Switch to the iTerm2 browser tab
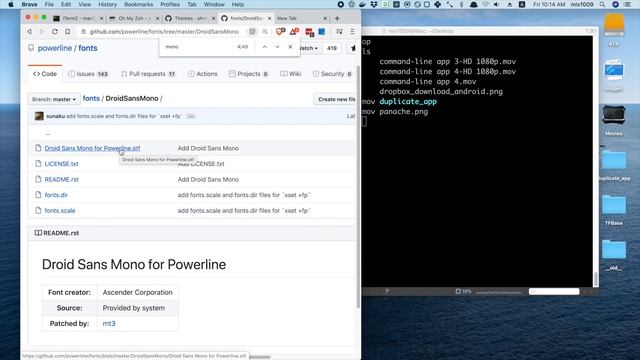The image size is (640, 360). (78, 18)
